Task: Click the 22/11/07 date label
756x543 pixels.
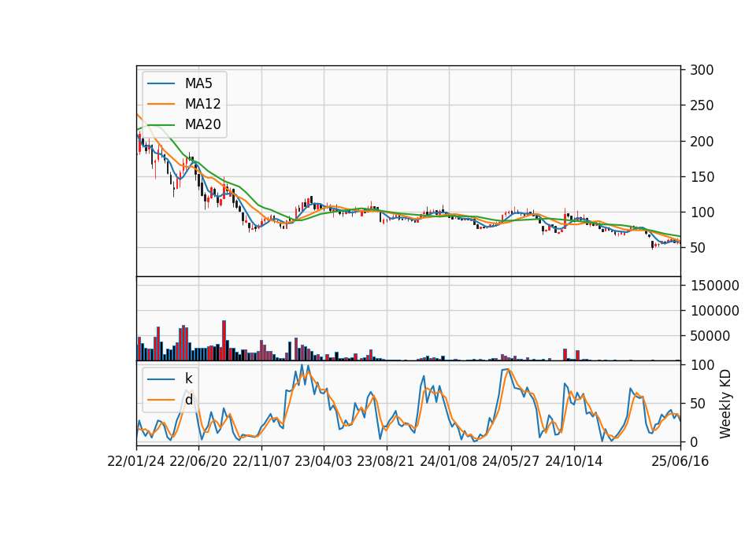Action: 261,461
